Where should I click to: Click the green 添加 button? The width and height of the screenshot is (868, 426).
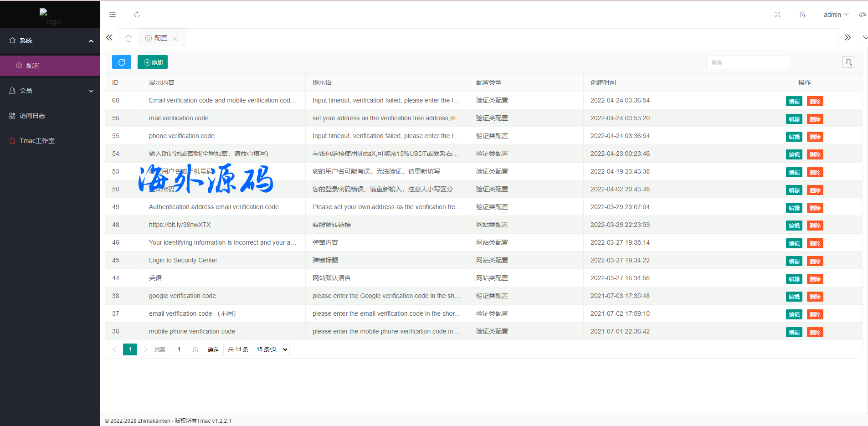[153, 62]
